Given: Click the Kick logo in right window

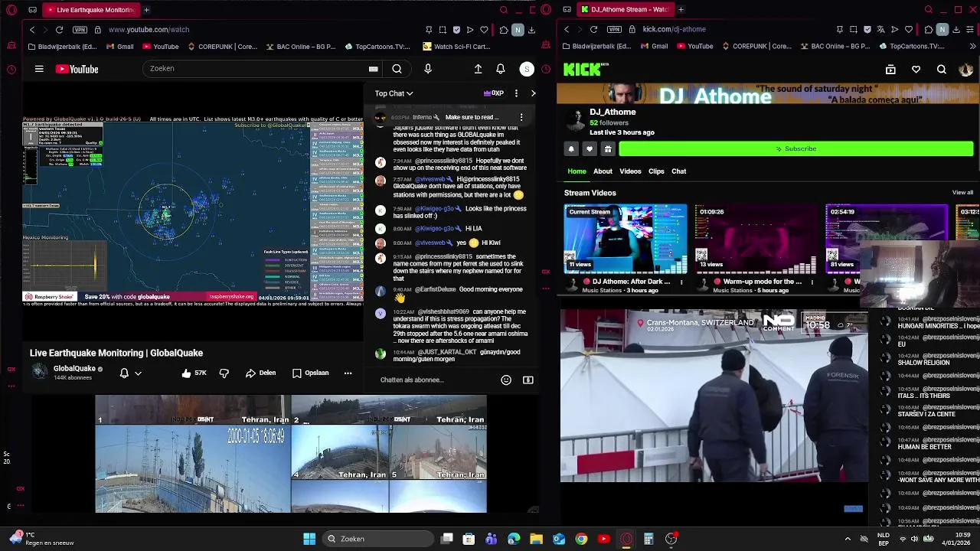Looking at the screenshot, I should click(586, 70).
